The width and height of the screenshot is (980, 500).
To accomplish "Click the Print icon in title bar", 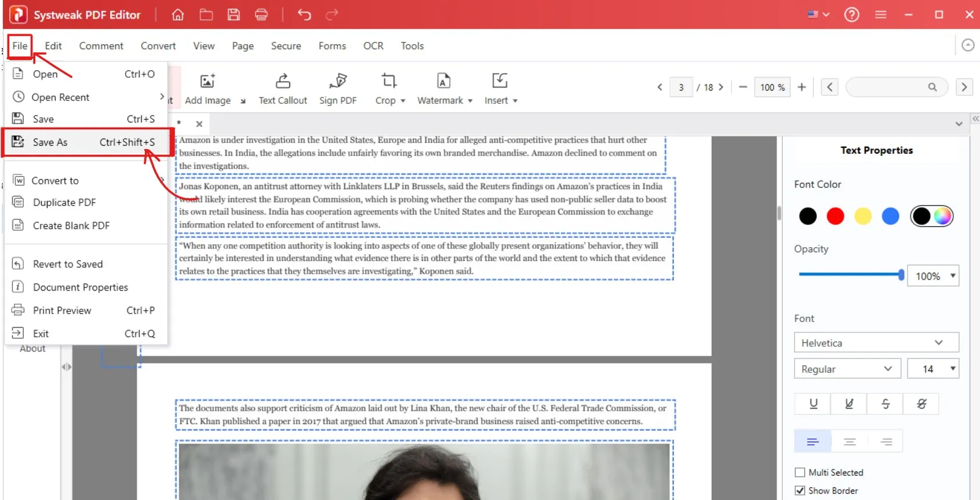I will click(261, 15).
